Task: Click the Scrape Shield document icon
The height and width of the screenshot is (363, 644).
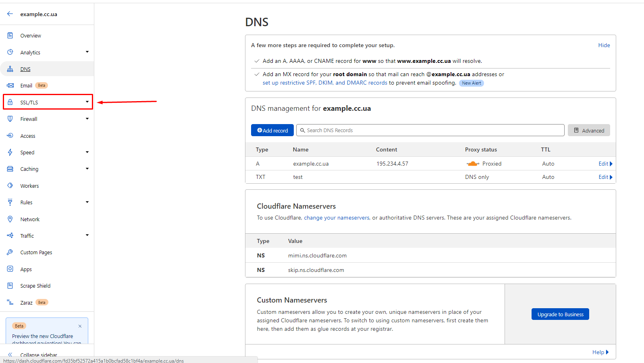Action: coord(10,285)
